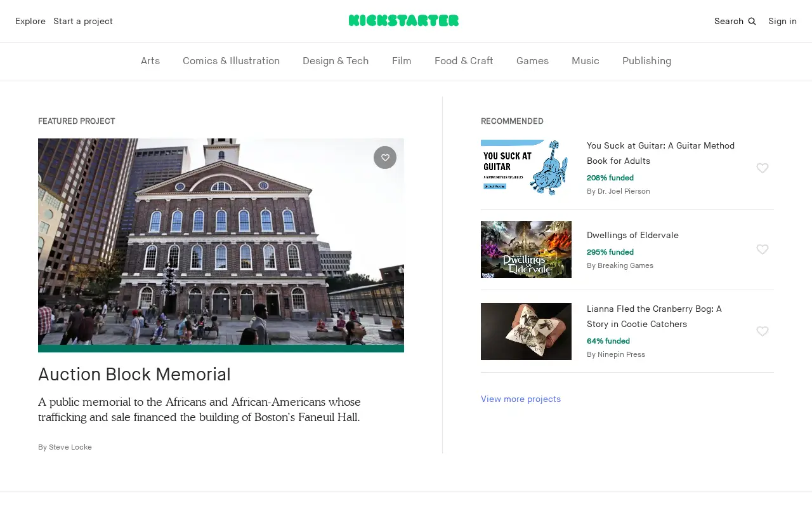This screenshot has height=508, width=812.
Task: Click View more projects
Action: 521,399
